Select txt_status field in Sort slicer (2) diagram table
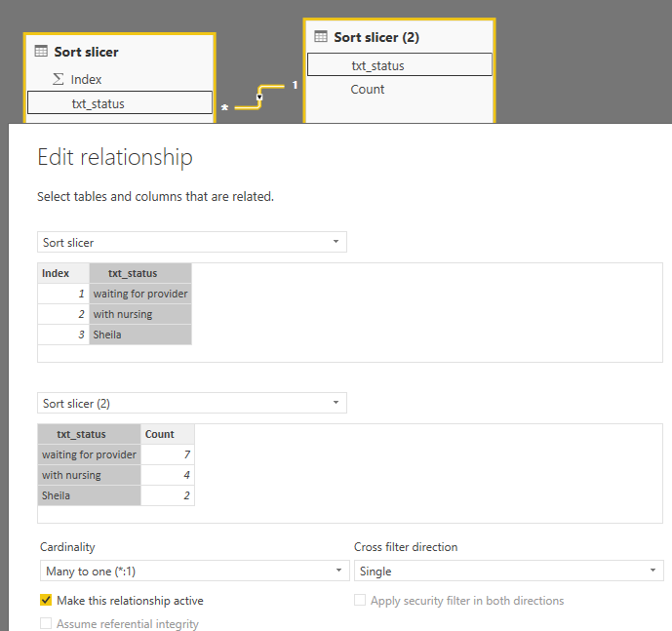This screenshot has height=631, width=672. point(400,64)
